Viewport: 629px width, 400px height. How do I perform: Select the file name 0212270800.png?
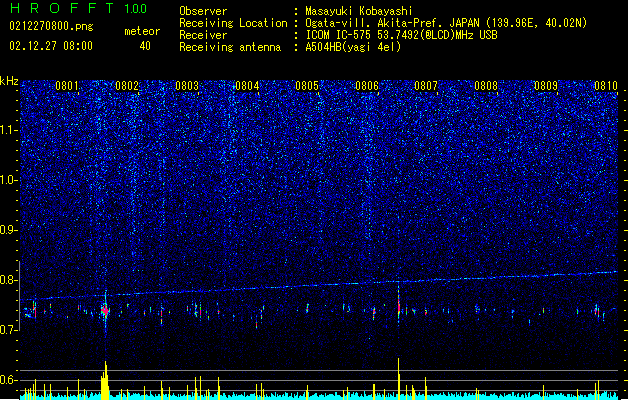pos(51,26)
